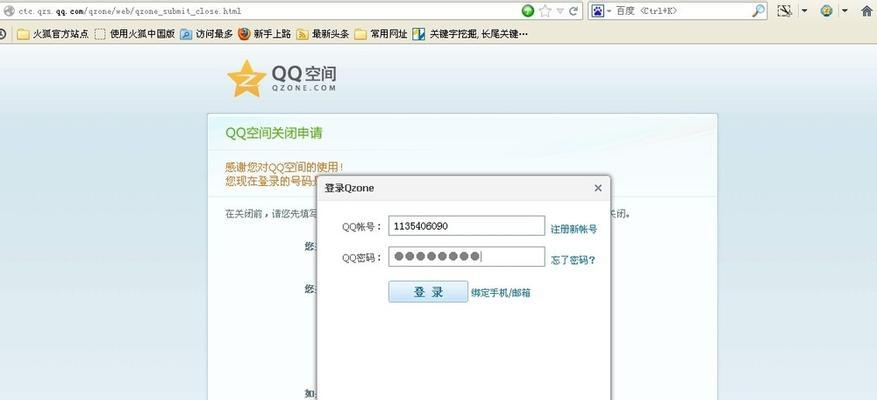Open the 访问最多 bookmark
Viewport: 877px width, 400px height.
coord(206,34)
